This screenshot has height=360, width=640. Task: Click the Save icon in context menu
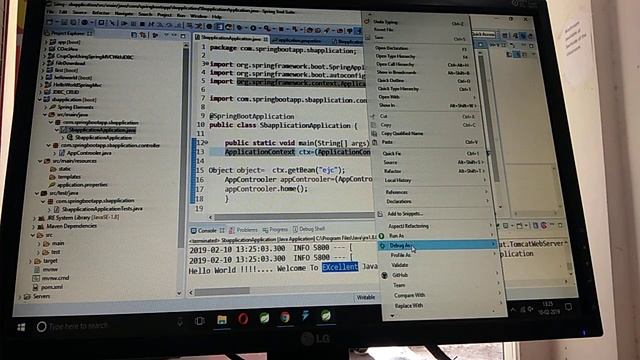coord(367,38)
